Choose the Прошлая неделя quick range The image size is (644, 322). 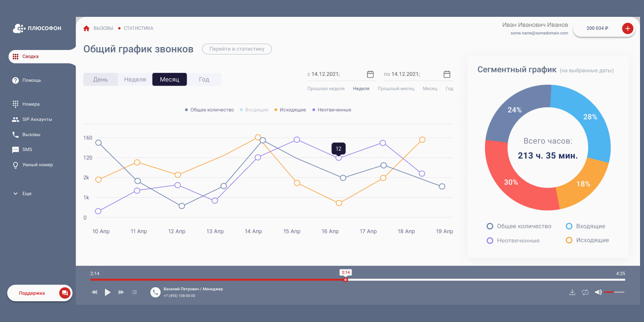pyautogui.click(x=326, y=89)
